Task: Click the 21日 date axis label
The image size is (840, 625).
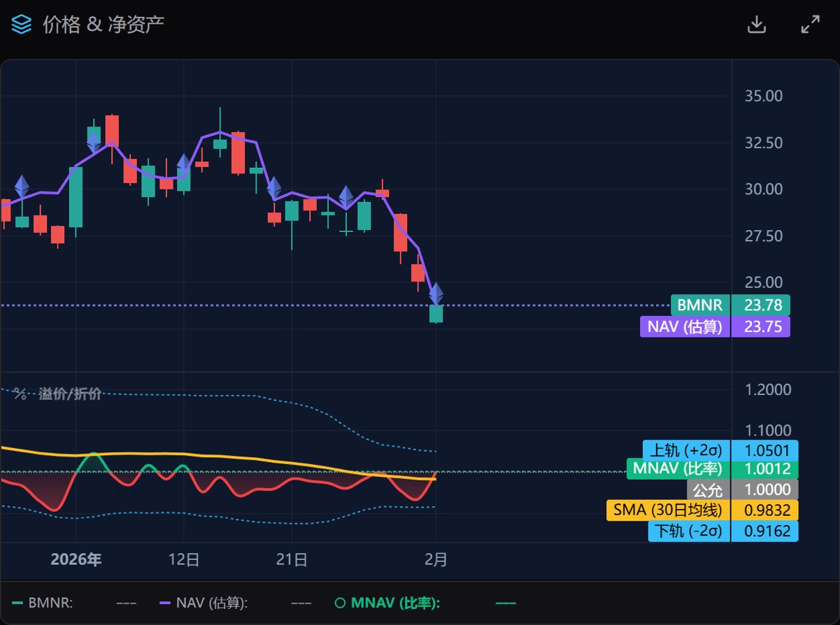Action: tap(292, 559)
